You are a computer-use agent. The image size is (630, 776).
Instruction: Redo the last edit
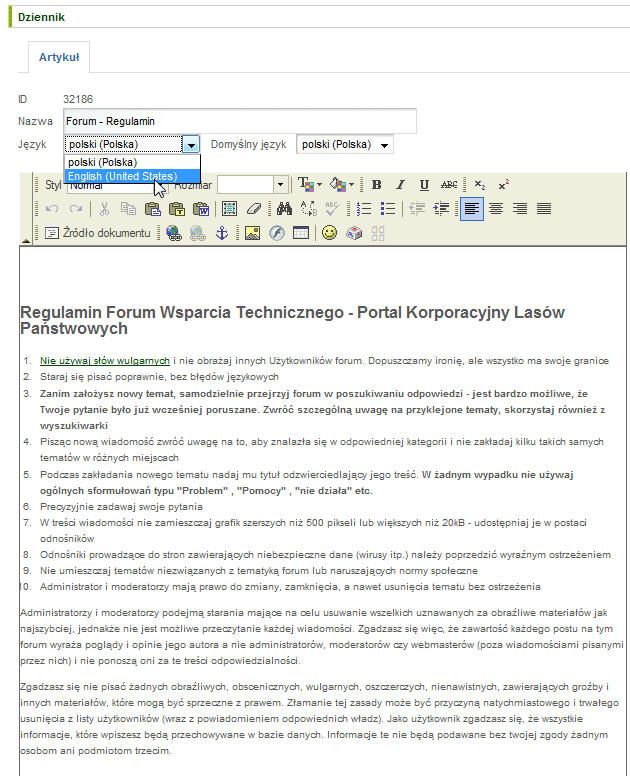(76, 209)
